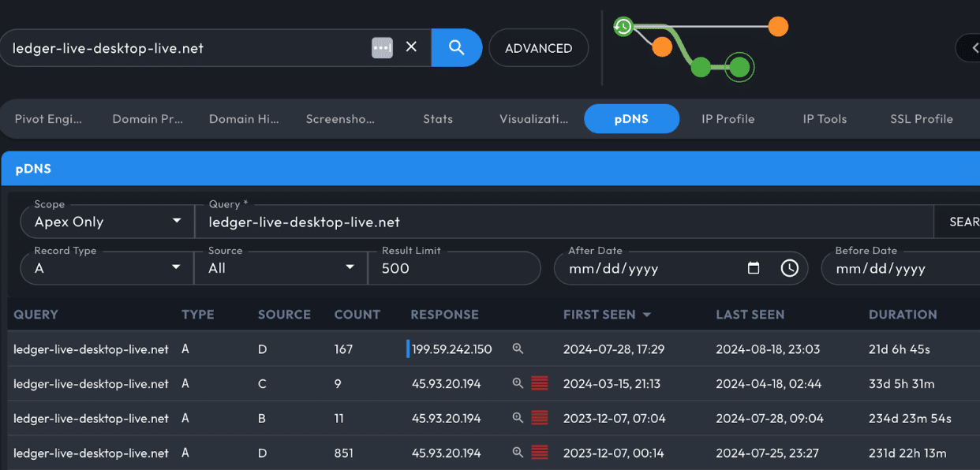Open the Source dropdown set to All
The width and height of the screenshot is (980, 470).
coord(280,268)
